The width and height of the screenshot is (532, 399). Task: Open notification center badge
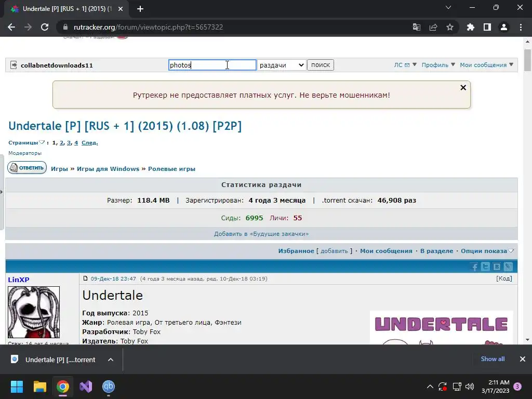click(x=517, y=387)
